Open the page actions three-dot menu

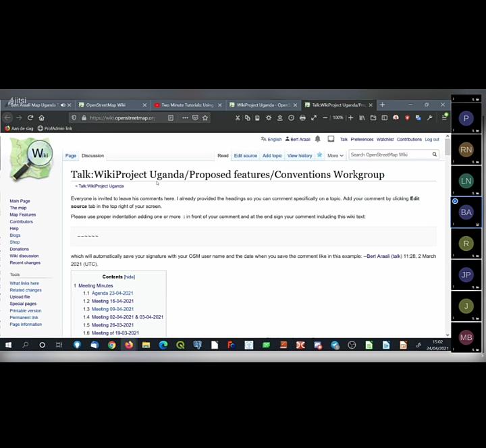(x=185, y=117)
